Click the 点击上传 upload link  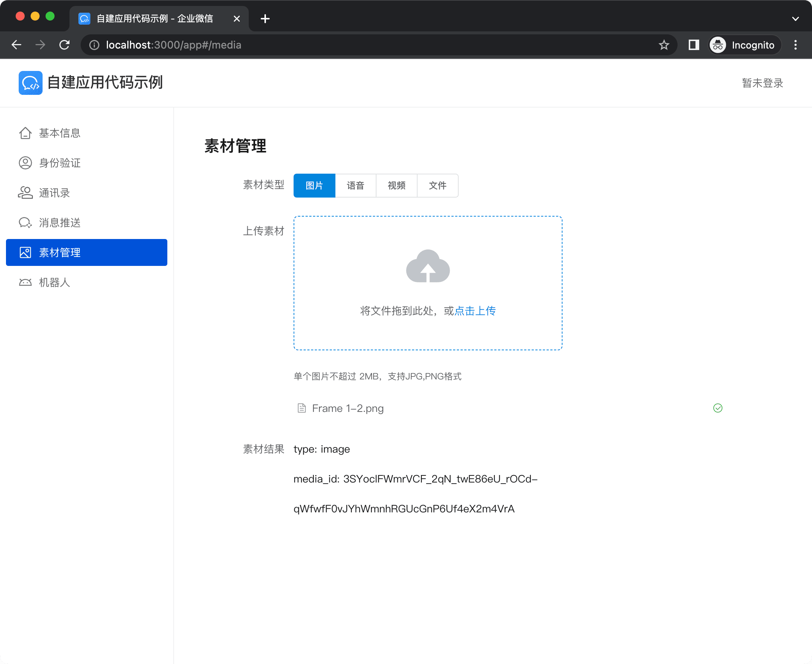click(x=475, y=311)
